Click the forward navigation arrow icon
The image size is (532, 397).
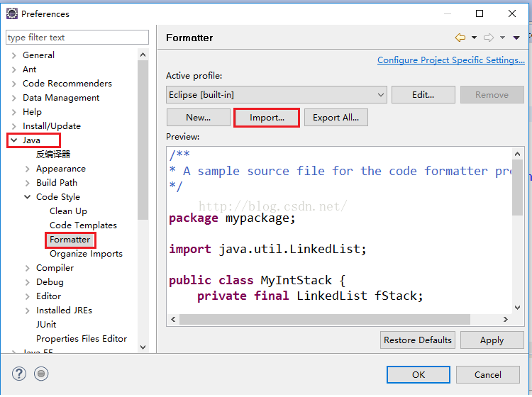pos(489,38)
